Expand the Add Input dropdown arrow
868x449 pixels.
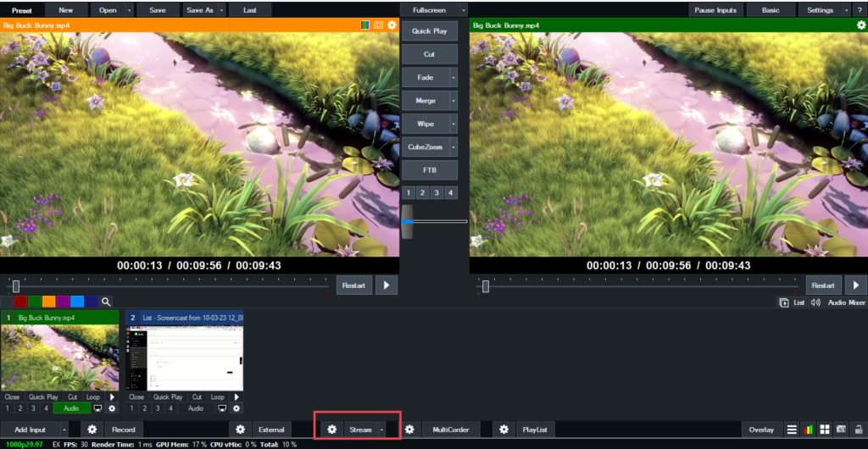(64, 430)
